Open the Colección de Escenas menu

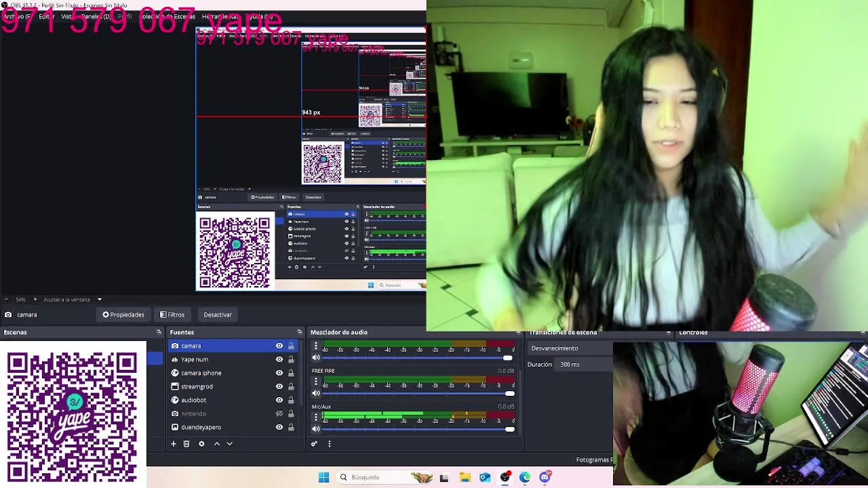[x=168, y=16]
